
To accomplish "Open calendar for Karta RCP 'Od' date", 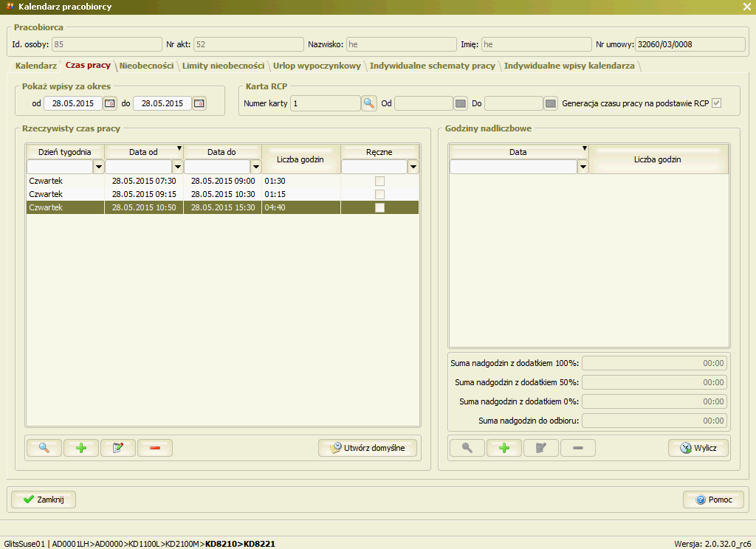I will [x=461, y=103].
